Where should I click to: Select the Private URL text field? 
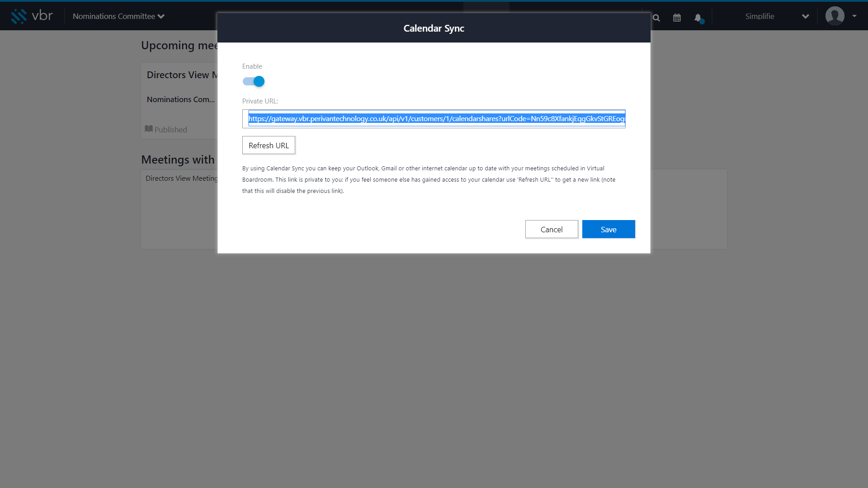[434, 119]
